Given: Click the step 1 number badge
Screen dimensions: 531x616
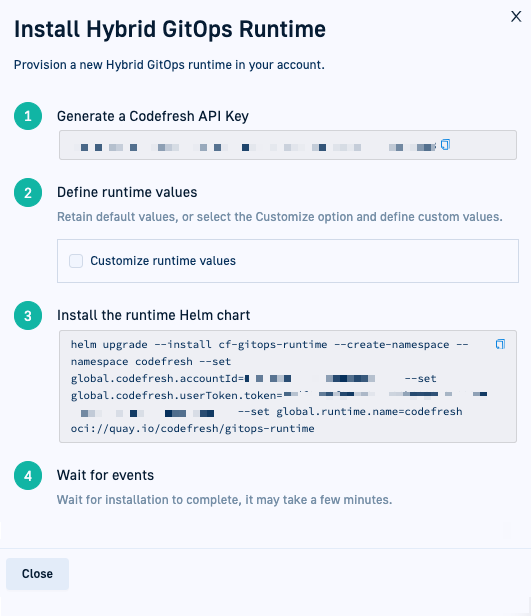Looking at the screenshot, I should tap(28, 116).
